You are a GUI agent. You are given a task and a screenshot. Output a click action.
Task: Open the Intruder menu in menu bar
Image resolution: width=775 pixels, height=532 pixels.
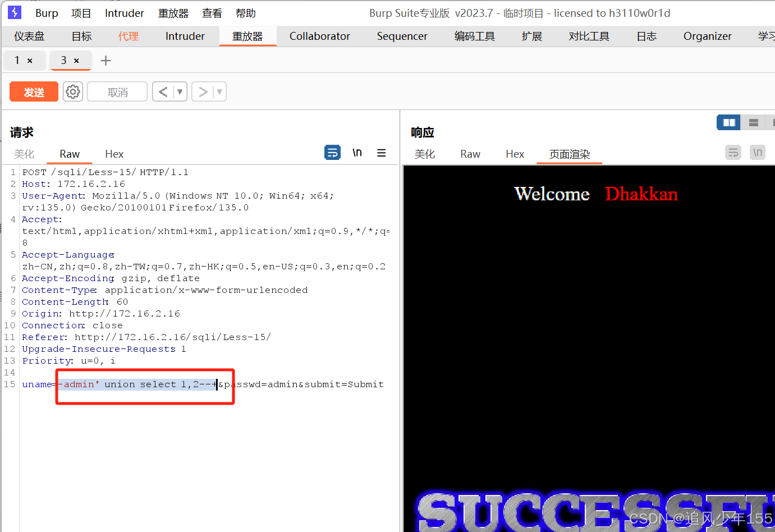click(x=125, y=13)
